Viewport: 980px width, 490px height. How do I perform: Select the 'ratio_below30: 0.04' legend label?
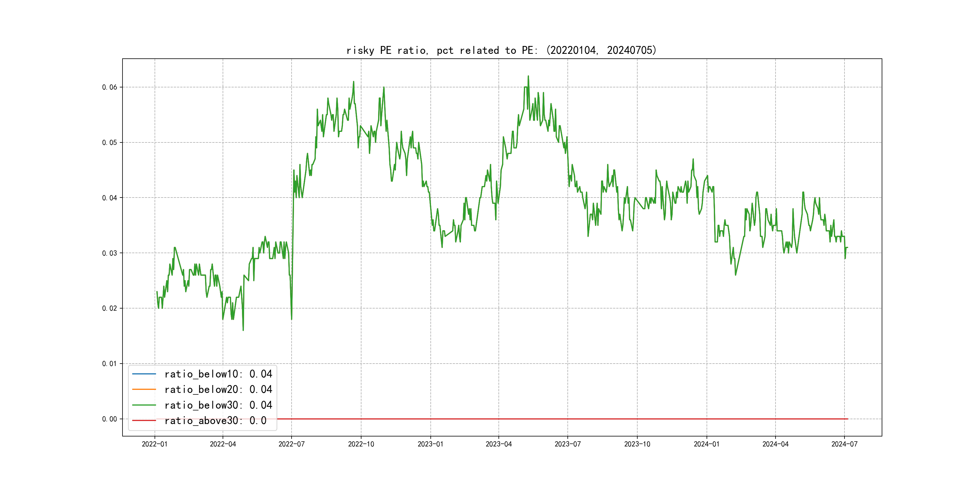218,405
